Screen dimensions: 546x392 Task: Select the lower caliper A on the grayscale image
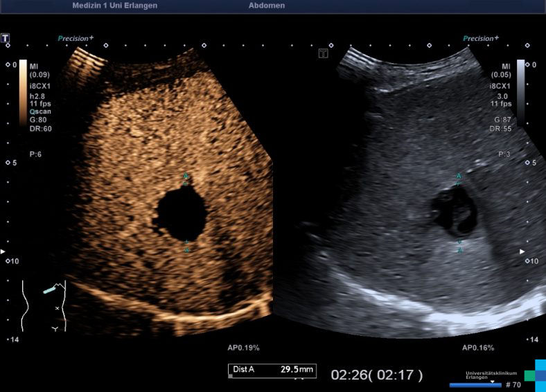point(459,247)
